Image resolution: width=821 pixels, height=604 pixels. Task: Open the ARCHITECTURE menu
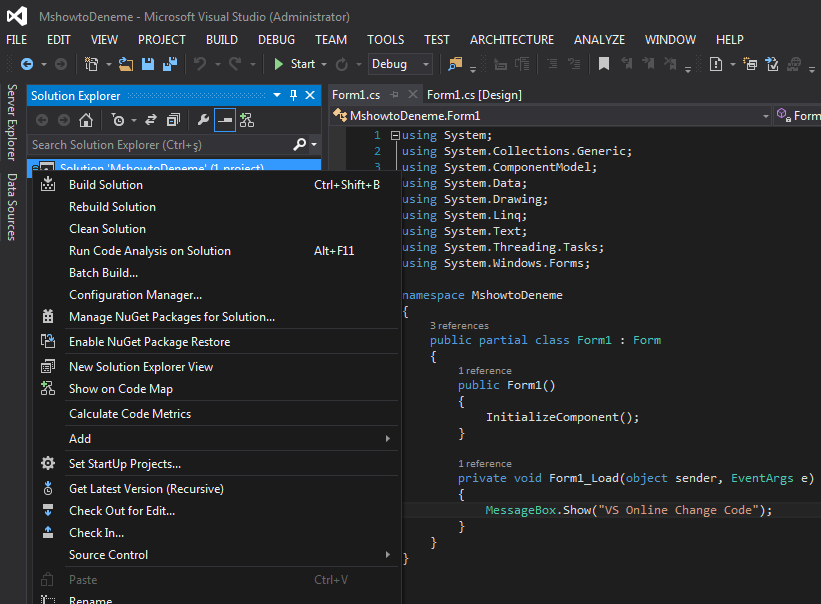tap(512, 40)
